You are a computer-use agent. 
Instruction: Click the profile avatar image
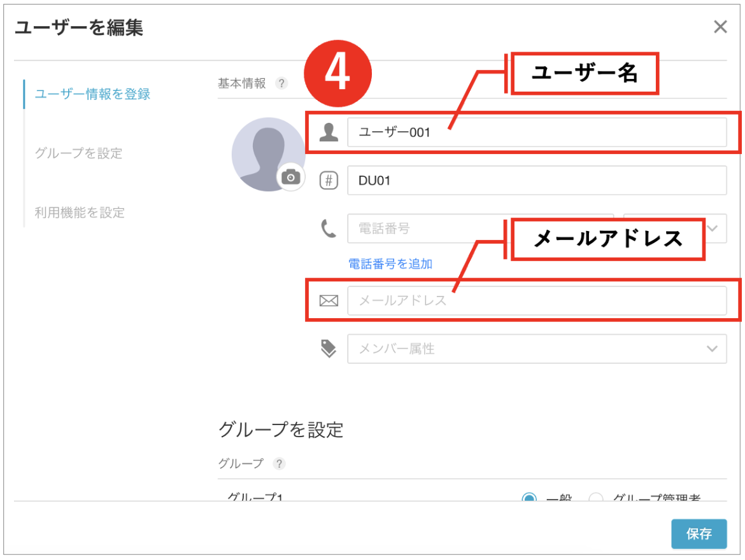[268, 155]
